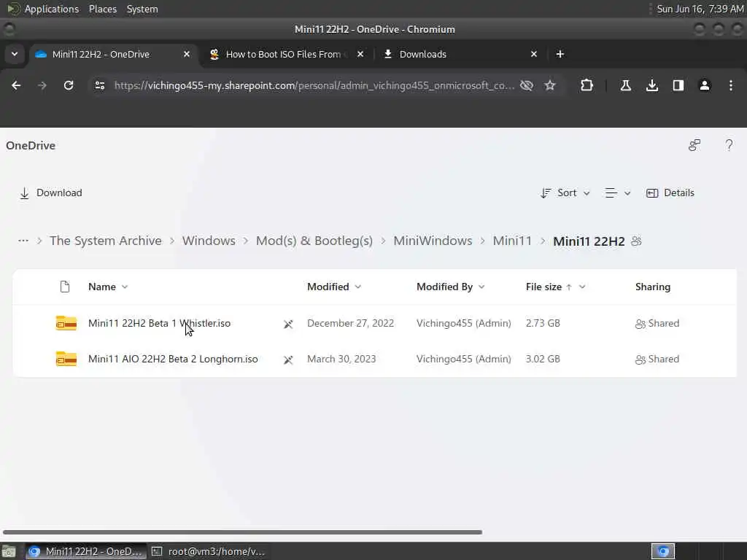Image resolution: width=747 pixels, height=560 pixels.
Task: Close the Mini11 22H2 - OneDrive tab
Action: pyautogui.click(x=187, y=54)
